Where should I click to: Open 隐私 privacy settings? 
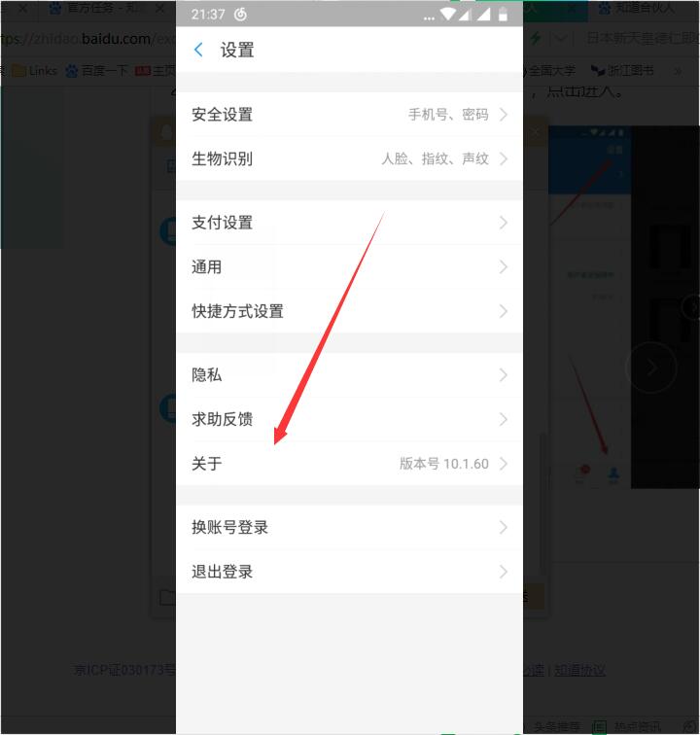(349, 375)
